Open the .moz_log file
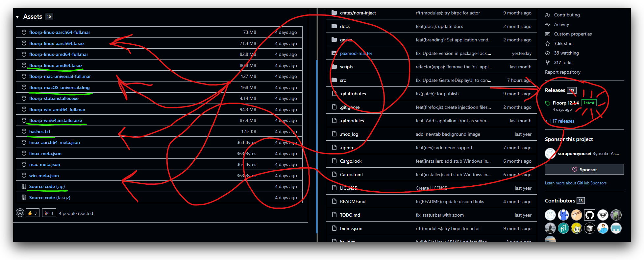 pyautogui.click(x=349, y=134)
